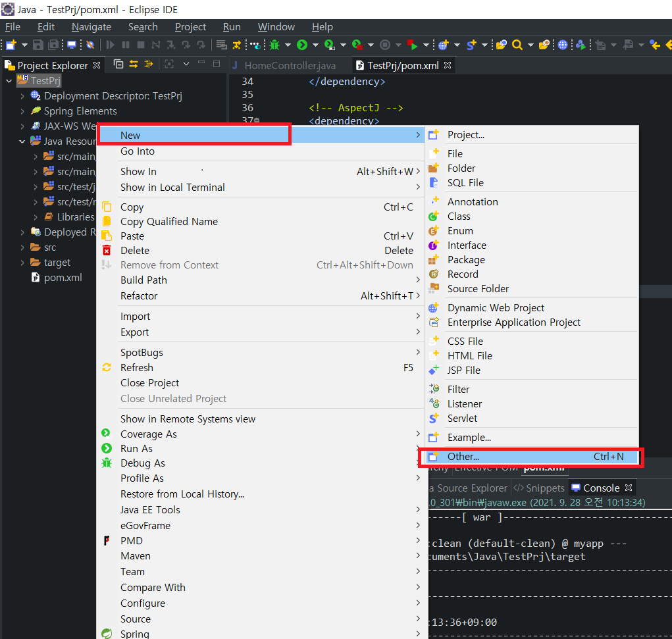
Task: Click the Project Explorer filter icon
Action: (x=149, y=64)
